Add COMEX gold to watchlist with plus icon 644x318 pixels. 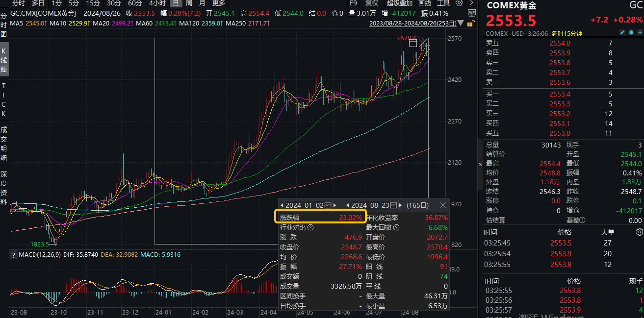pyautogui.click(x=640, y=32)
